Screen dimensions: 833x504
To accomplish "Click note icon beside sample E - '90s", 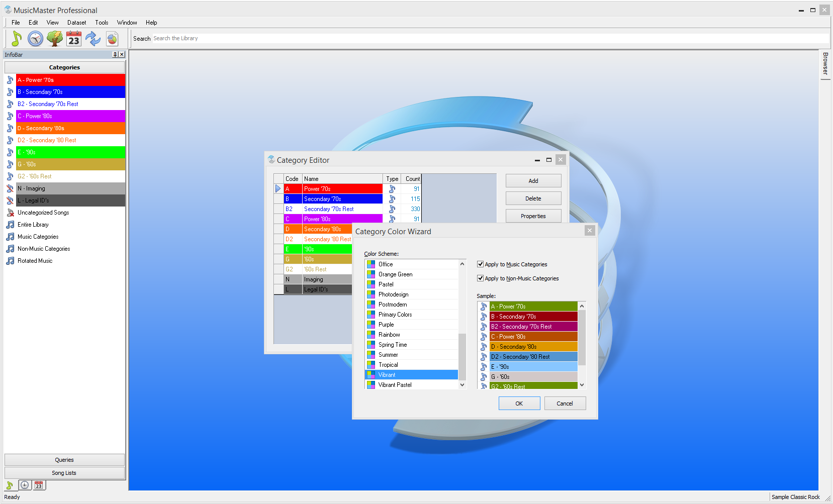I will tap(484, 367).
